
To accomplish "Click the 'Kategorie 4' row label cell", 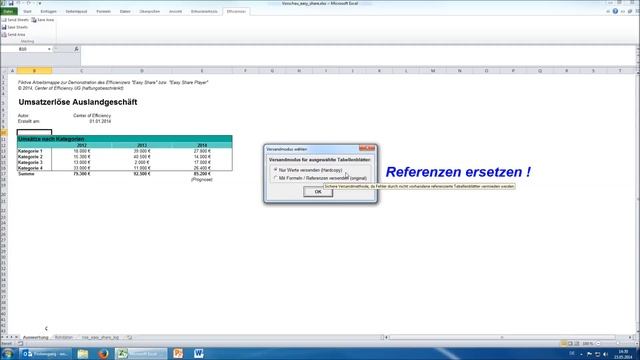I will pos(30,168).
